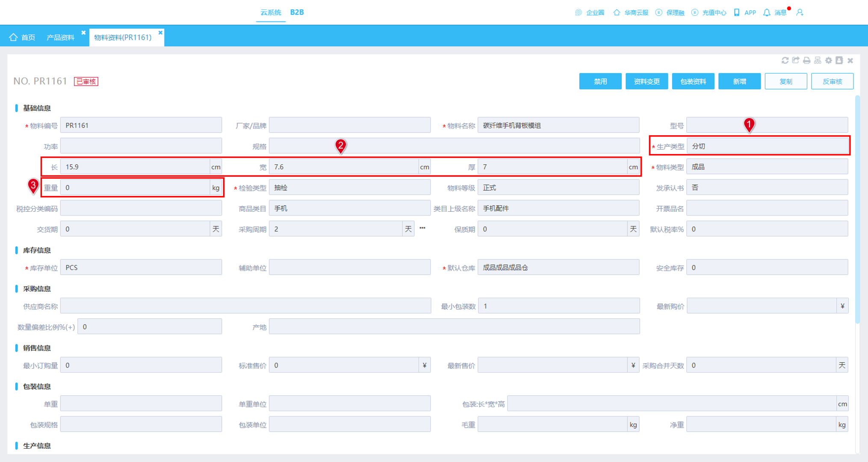Switch to the 云系统 top tab
The image size is (868, 462).
coord(271,12)
